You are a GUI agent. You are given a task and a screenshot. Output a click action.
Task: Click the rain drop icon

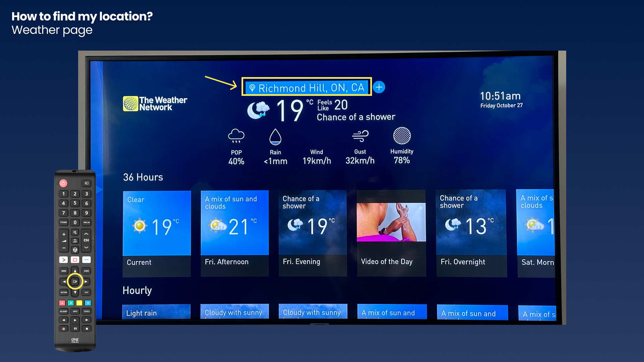pos(275,136)
